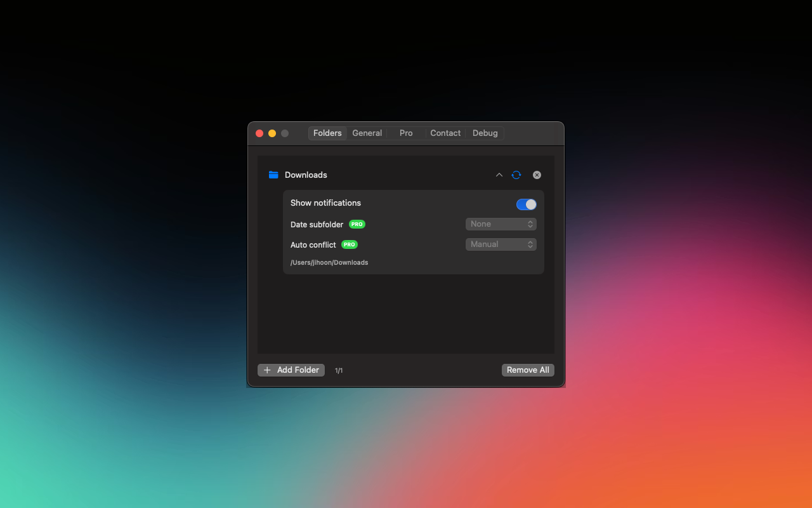
Task: Open the Date subfolder None dropdown
Action: pos(501,224)
